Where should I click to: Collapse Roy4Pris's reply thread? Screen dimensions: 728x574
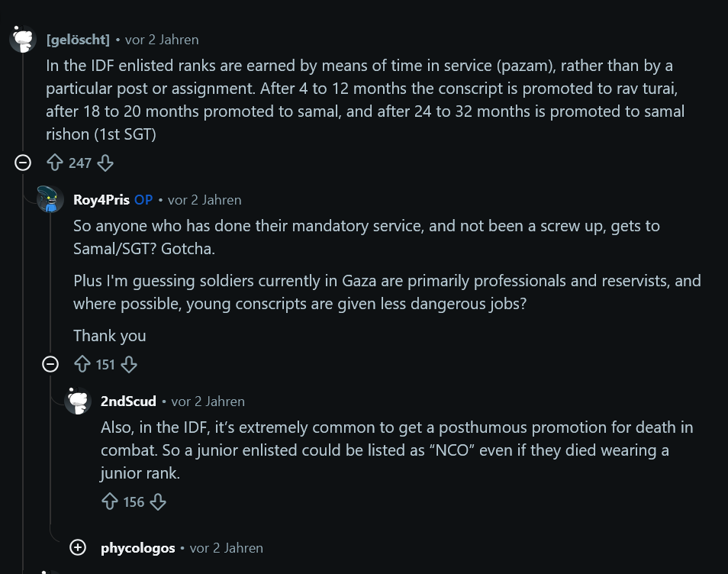pos(50,364)
